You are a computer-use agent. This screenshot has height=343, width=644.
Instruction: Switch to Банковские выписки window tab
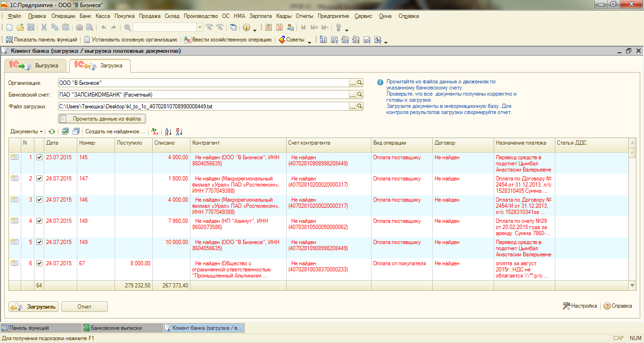click(x=122, y=328)
